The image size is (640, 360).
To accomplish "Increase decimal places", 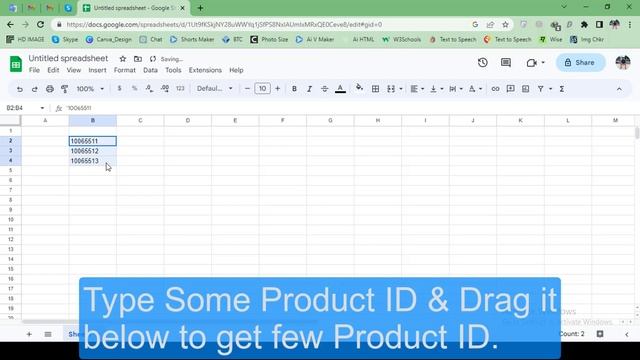I will click(165, 89).
